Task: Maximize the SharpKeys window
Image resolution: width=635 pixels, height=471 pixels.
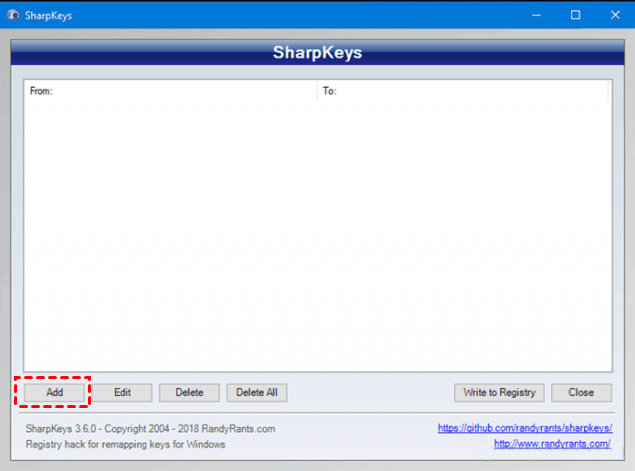Action: click(x=575, y=15)
